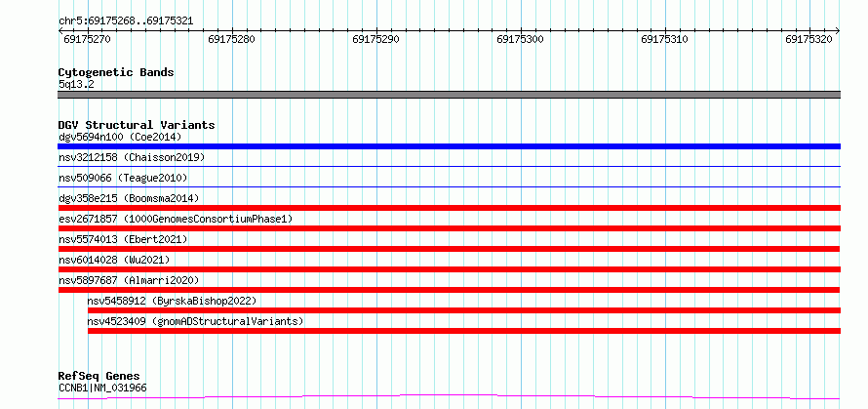
Task: Select the gray 5q13.2 cytogenetic band bar
Action: (x=449, y=95)
